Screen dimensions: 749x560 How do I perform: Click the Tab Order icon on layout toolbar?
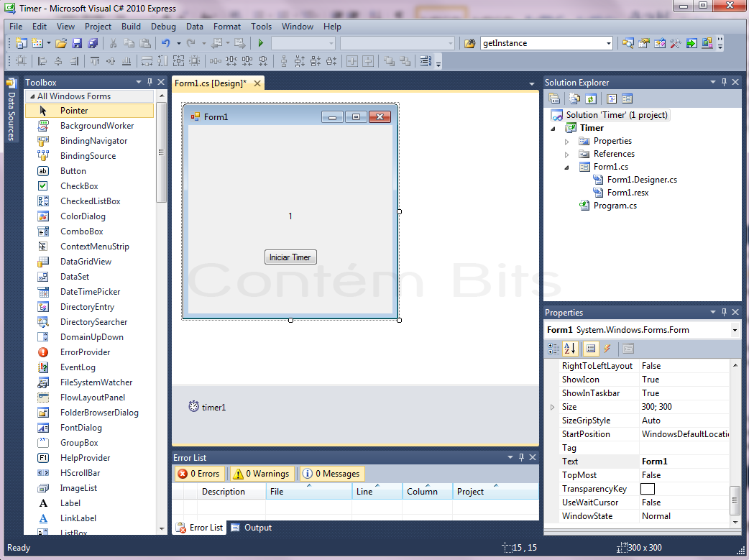(x=425, y=61)
